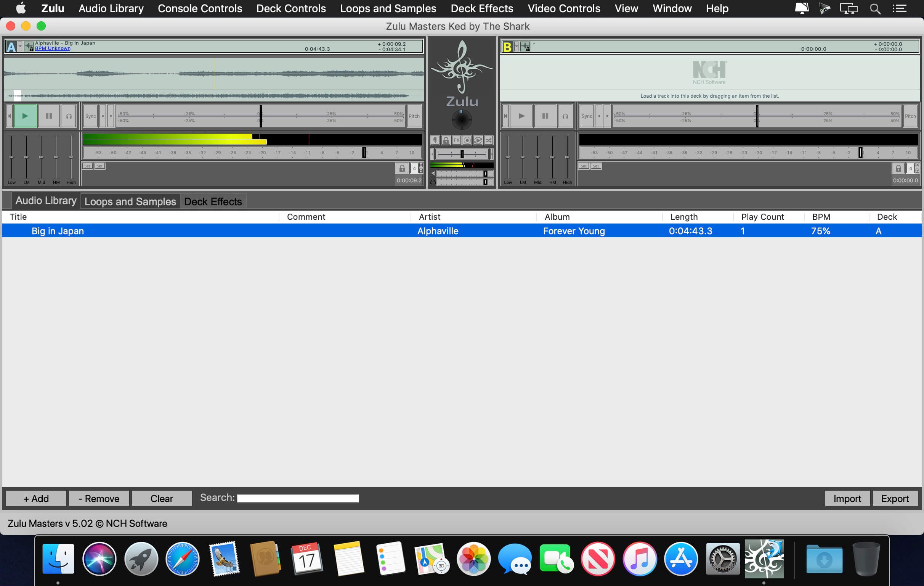Switch to Deck Effects tab

pyautogui.click(x=213, y=201)
